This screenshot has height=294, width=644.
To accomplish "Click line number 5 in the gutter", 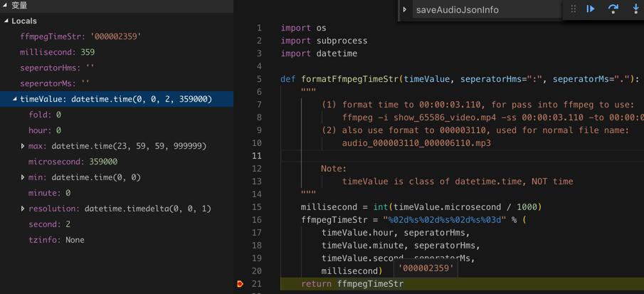I will tap(259, 79).
